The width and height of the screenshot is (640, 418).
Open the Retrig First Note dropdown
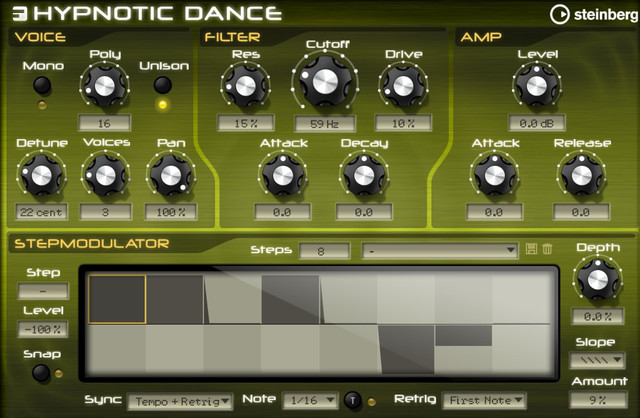click(484, 400)
